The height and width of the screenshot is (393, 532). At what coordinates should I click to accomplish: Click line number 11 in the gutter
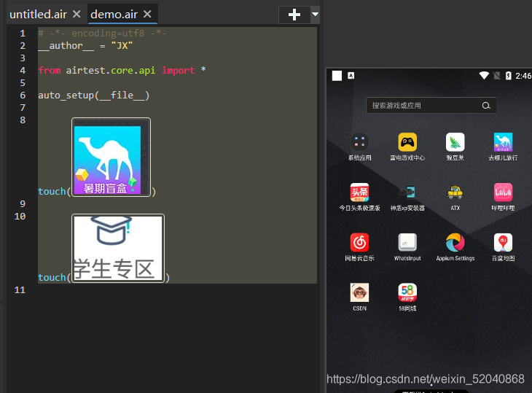tap(20, 290)
